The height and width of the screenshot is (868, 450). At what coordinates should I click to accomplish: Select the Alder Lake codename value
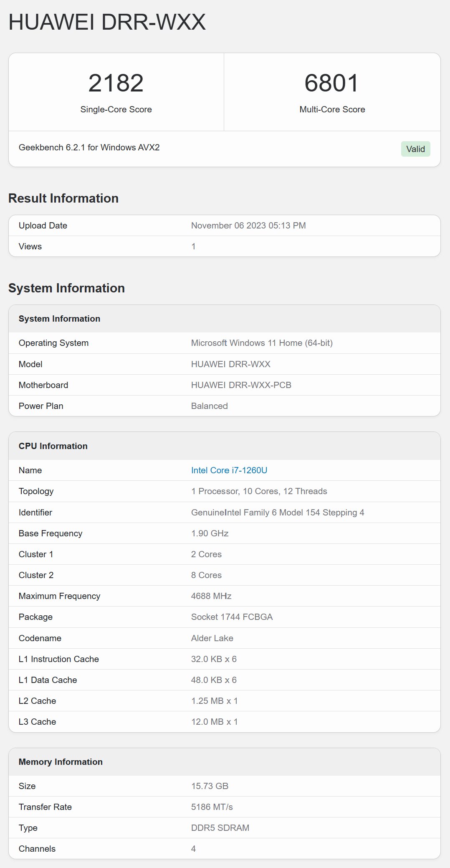pos(212,638)
